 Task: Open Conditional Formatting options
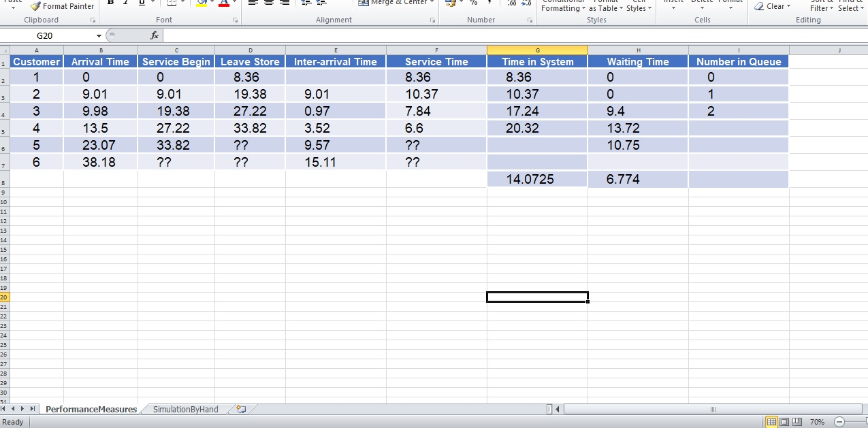[x=562, y=5]
